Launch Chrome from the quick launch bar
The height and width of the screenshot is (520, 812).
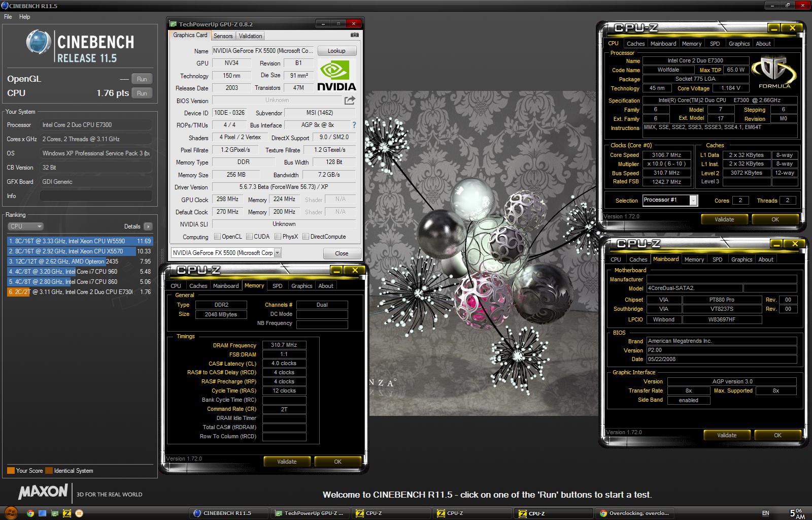click(x=30, y=513)
